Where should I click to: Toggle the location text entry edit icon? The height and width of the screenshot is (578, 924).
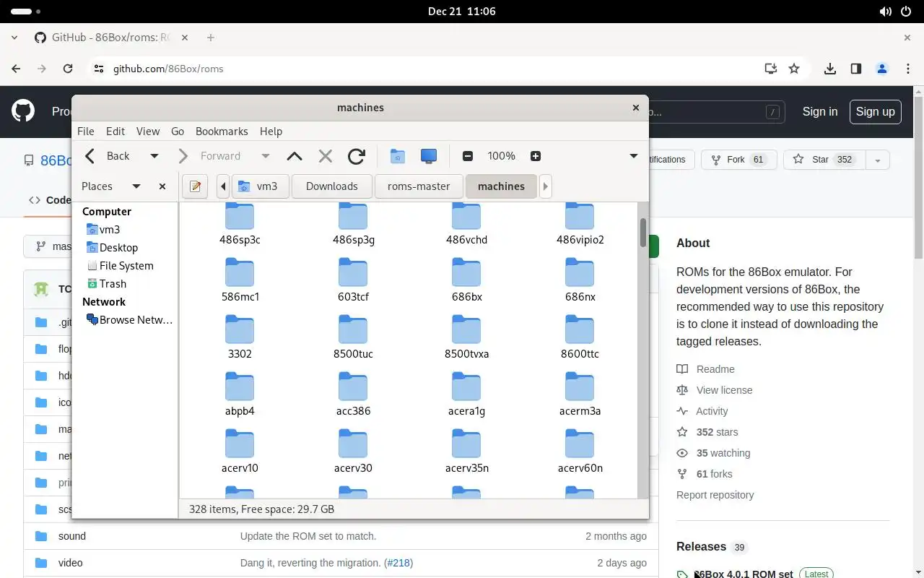[x=195, y=186]
